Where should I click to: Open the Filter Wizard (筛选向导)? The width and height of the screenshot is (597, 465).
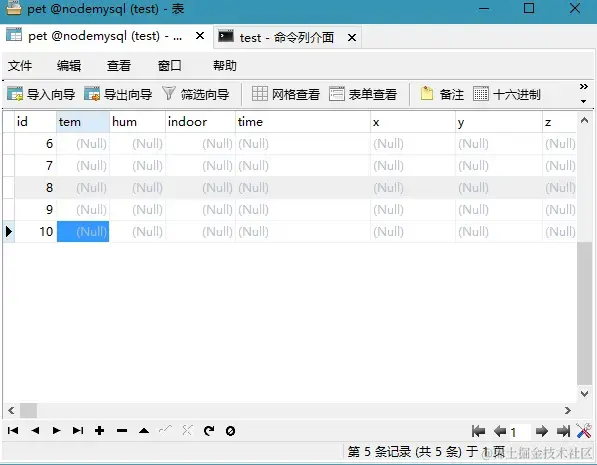click(195, 94)
